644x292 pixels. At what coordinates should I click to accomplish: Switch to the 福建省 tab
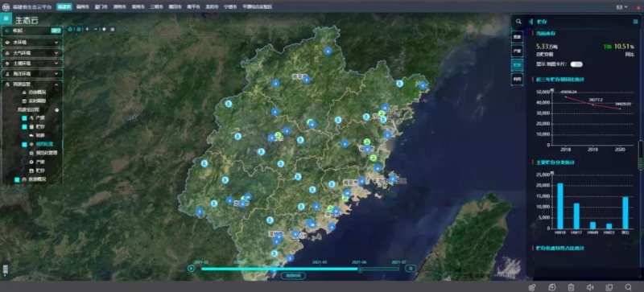tap(64, 7)
